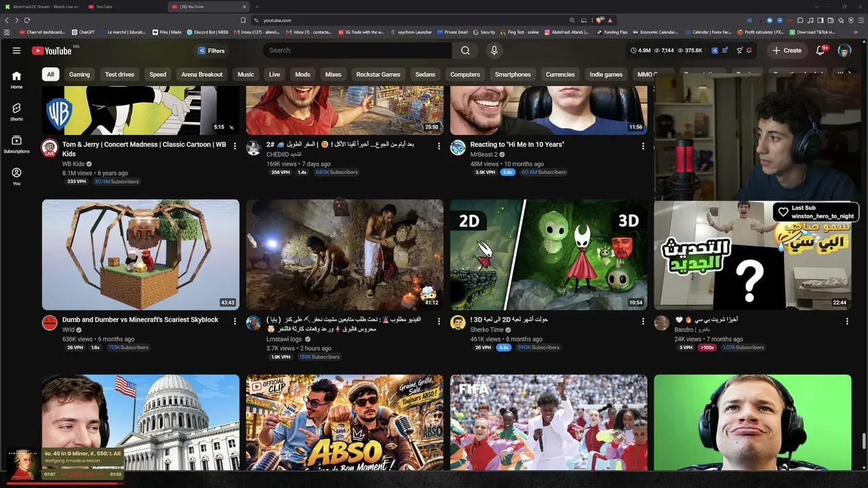Image resolution: width=868 pixels, height=488 pixels.
Task: Open the cave digging video thumbnail
Action: pyautogui.click(x=344, y=255)
